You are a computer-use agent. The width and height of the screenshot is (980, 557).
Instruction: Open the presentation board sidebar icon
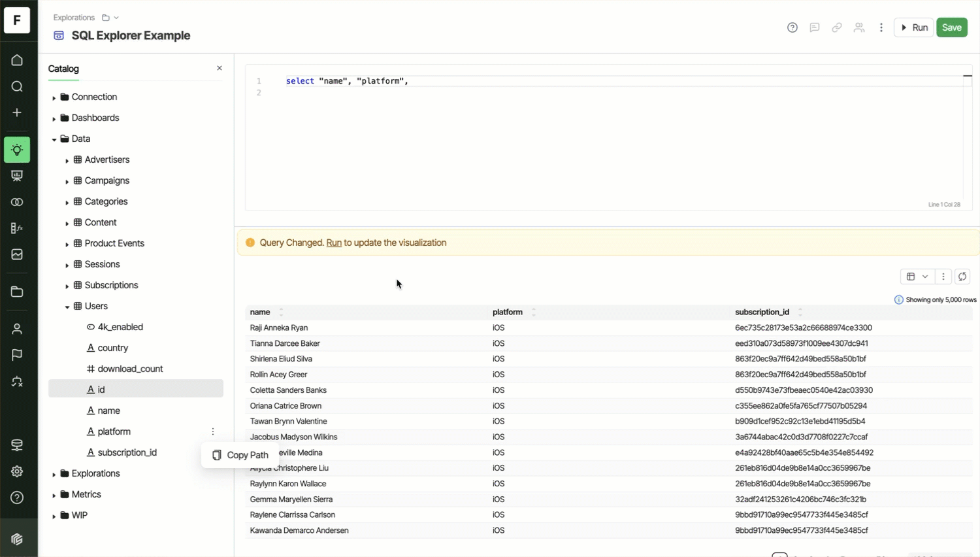pyautogui.click(x=17, y=176)
